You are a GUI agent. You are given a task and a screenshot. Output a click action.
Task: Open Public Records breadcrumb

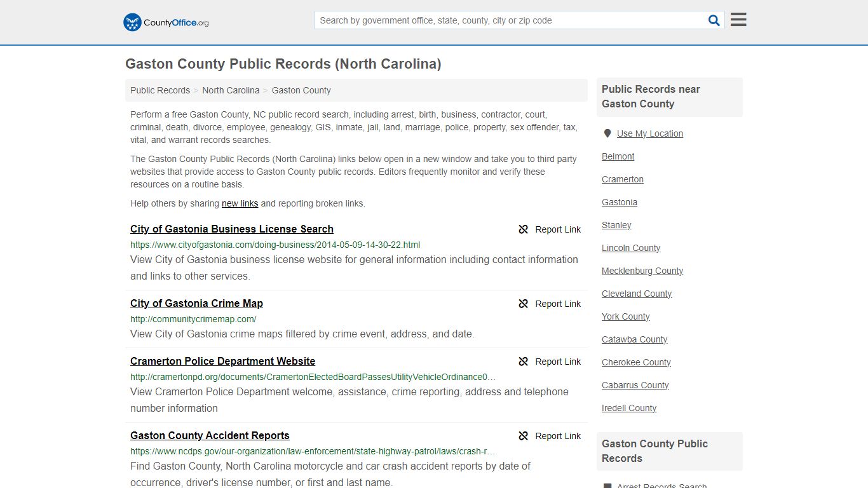160,90
